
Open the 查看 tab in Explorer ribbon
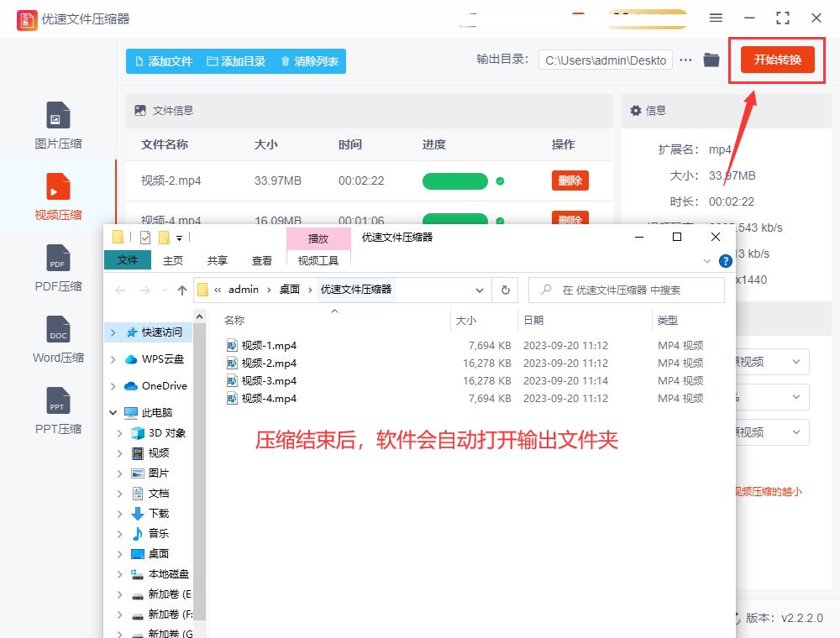[x=261, y=261]
